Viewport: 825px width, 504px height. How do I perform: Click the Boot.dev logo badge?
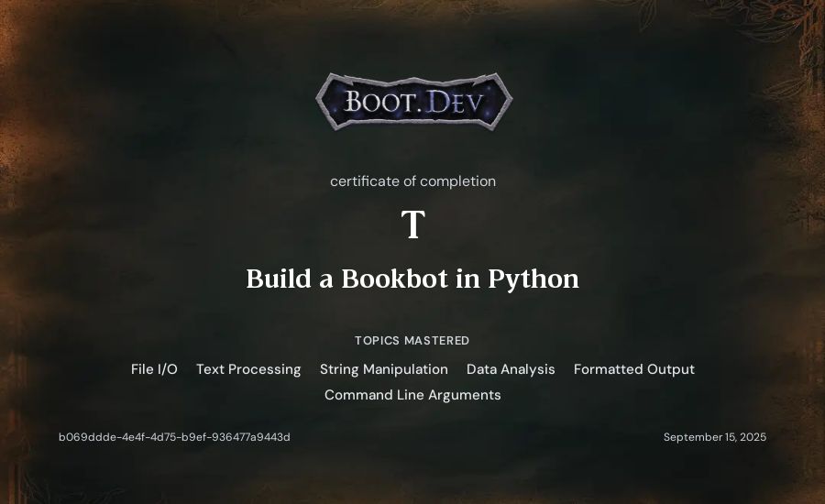(x=413, y=102)
